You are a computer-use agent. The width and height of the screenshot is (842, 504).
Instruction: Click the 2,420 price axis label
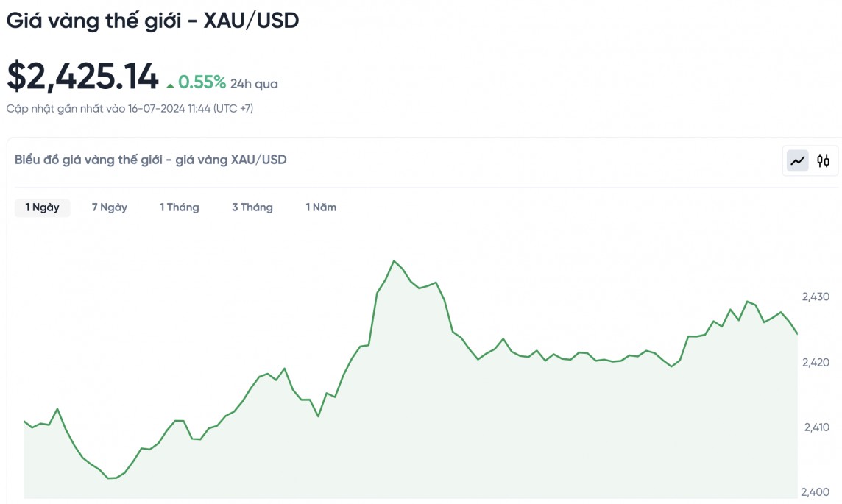(x=816, y=362)
